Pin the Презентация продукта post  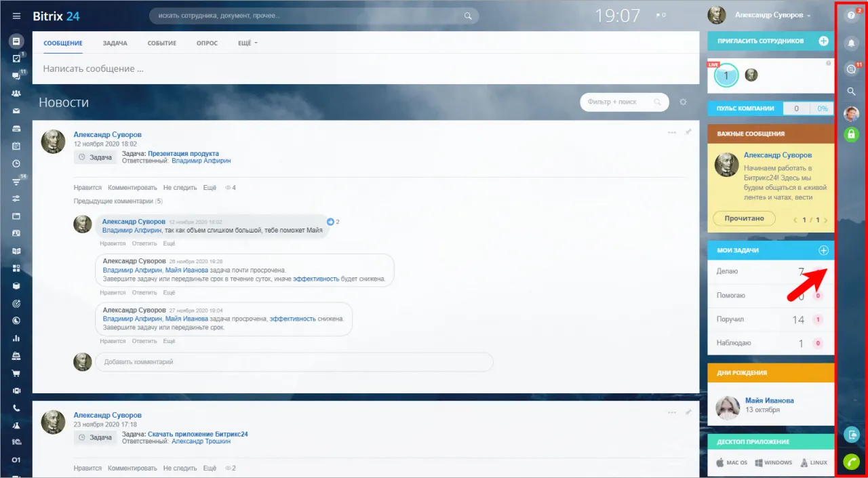[x=688, y=132]
